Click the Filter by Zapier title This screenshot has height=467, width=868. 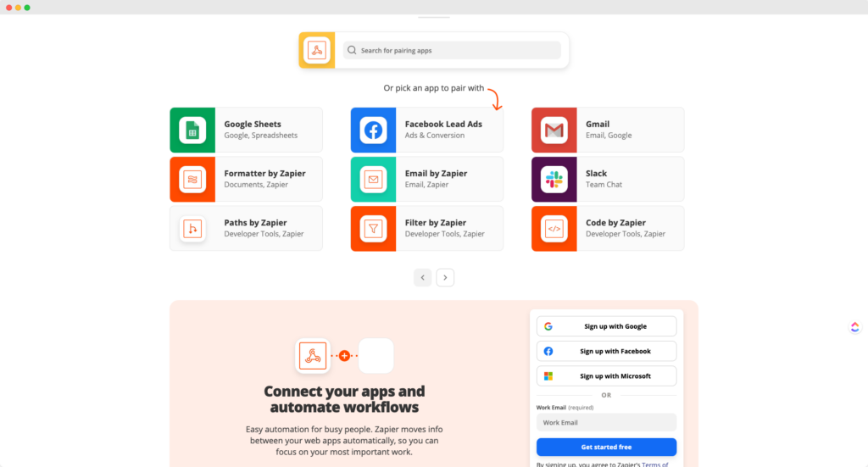point(435,222)
